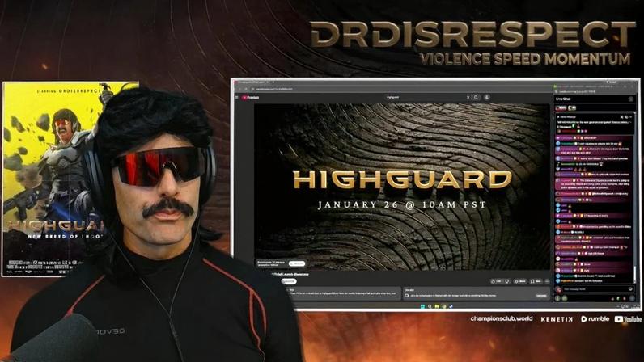Open File Explorer from the taskbar
Screen dimensions: 644x362
click(x=437, y=306)
